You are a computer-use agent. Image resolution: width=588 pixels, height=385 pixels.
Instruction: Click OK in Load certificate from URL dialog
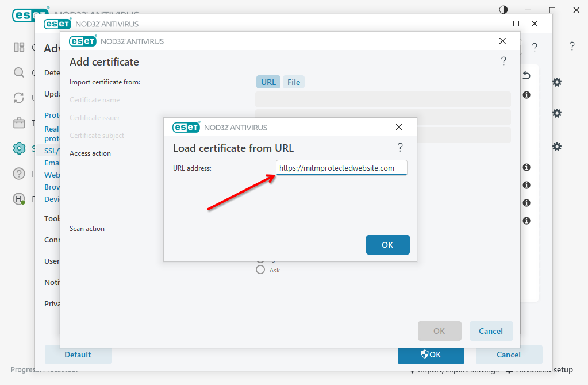click(387, 245)
